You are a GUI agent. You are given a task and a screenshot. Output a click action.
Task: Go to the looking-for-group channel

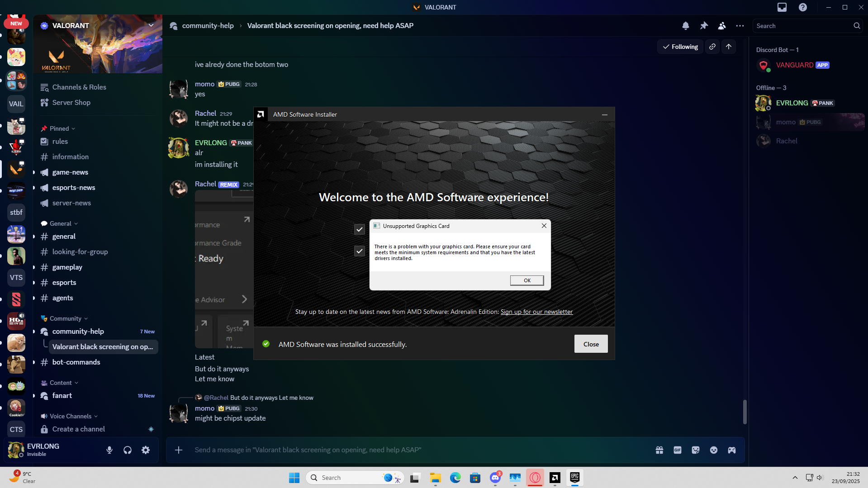pyautogui.click(x=97, y=252)
